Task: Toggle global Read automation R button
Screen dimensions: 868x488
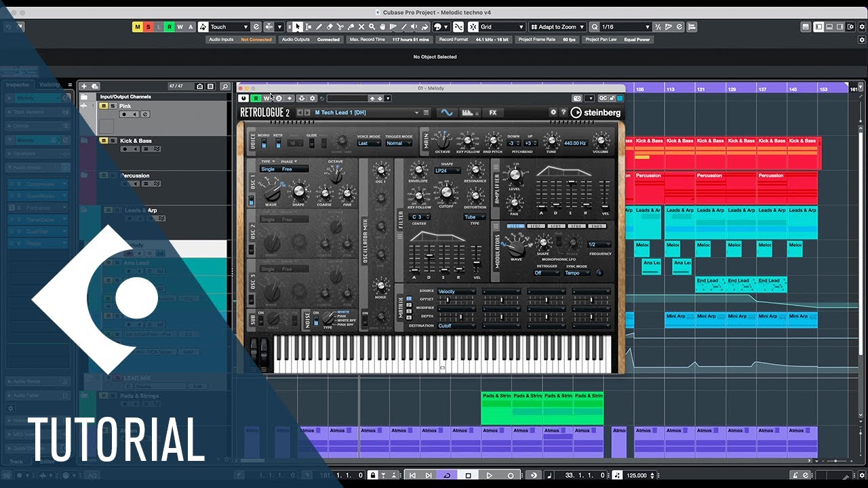Action: (170, 27)
